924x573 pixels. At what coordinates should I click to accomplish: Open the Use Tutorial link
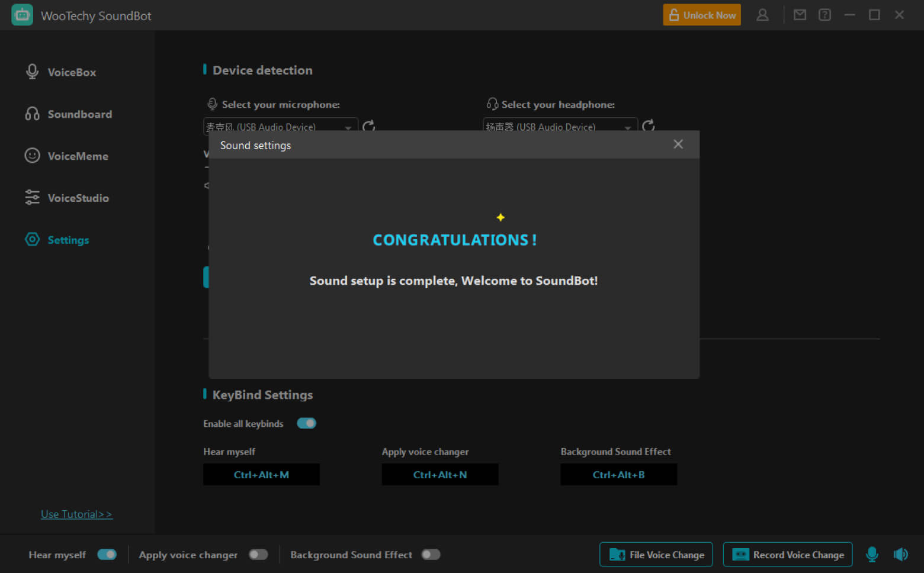point(76,514)
